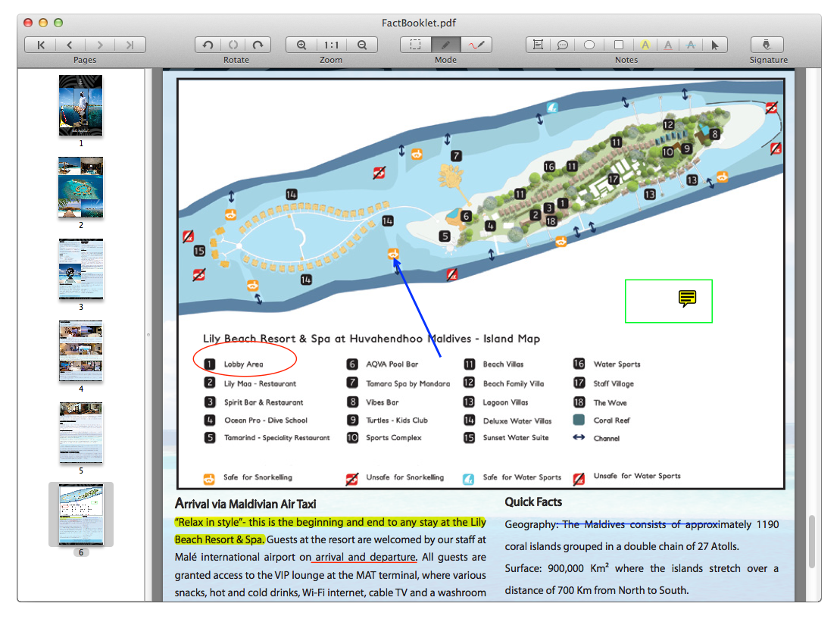Reset zoom to 1:1 actual size
The image size is (840, 619).
tap(332, 45)
